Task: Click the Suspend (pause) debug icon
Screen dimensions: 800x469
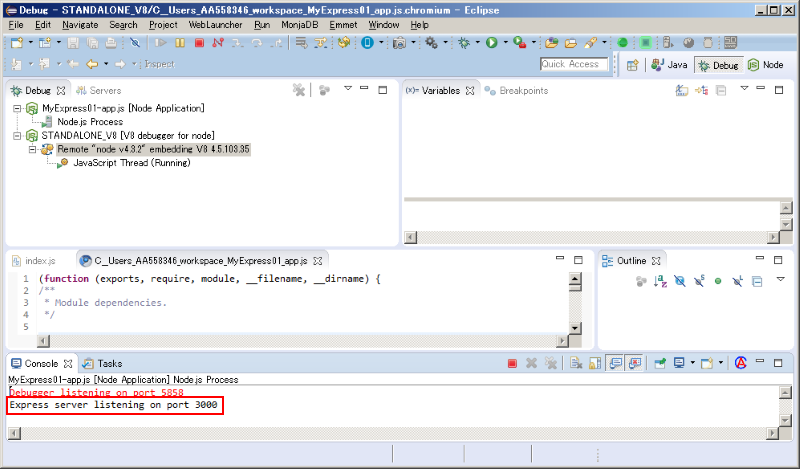Action: tap(180, 43)
